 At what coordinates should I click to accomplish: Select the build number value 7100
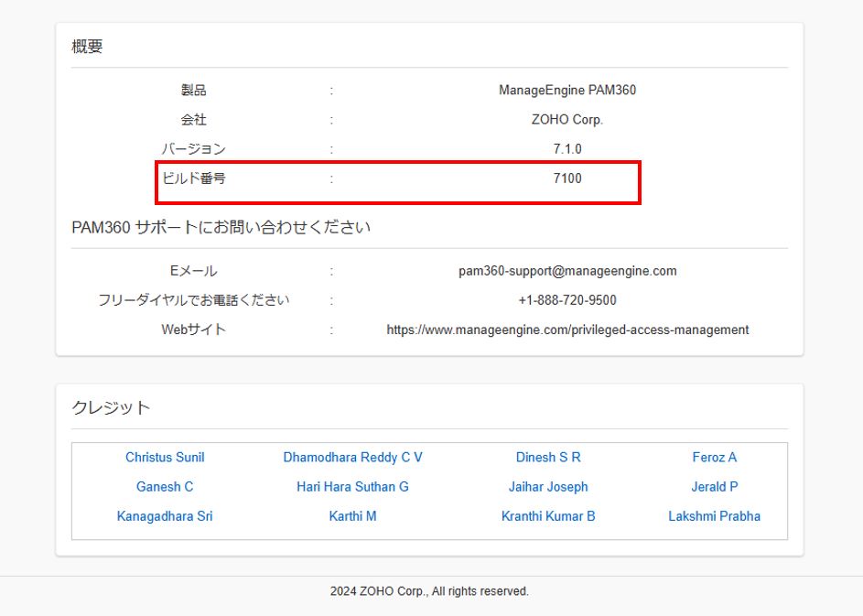[567, 178]
